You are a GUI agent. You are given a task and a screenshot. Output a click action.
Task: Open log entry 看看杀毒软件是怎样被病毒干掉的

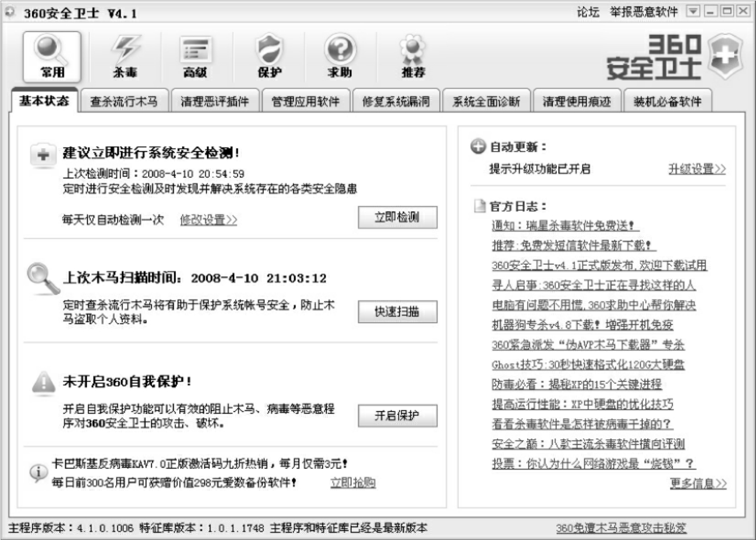pos(582,424)
